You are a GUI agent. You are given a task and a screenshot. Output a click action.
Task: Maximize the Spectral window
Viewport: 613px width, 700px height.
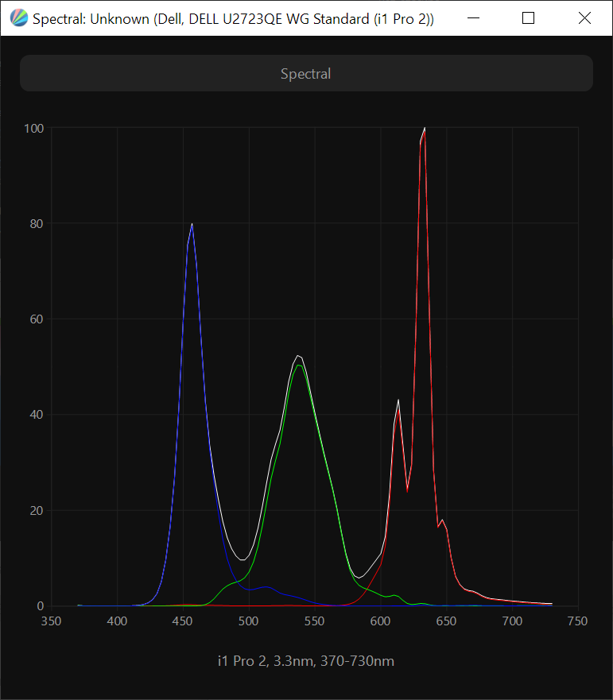(x=528, y=17)
